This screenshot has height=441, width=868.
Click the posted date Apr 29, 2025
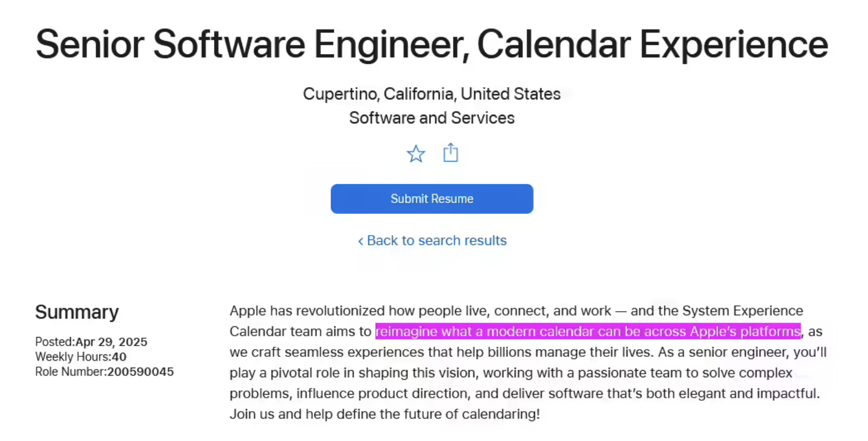[111, 342]
